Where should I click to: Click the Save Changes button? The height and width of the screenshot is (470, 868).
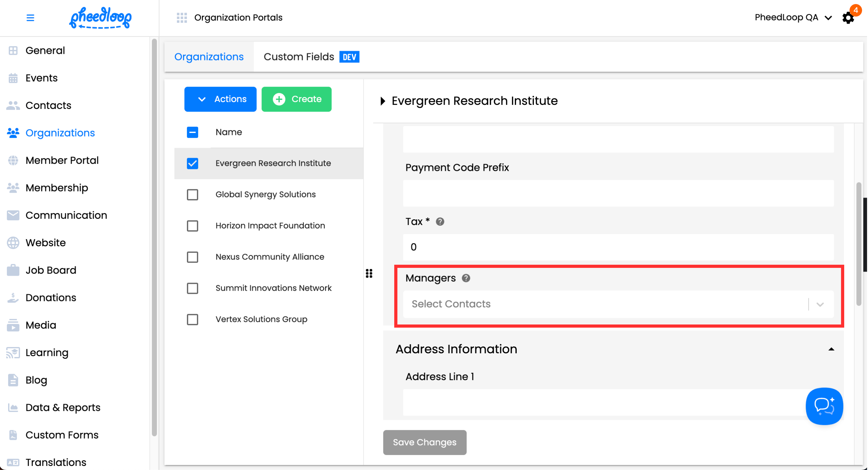(x=424, y=442)
